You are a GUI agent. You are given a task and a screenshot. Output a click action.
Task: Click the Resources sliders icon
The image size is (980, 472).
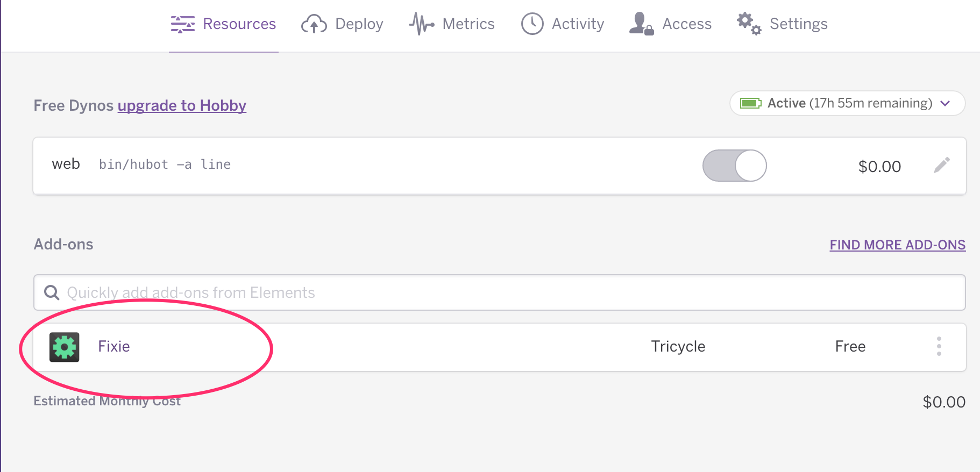tap(182, 23)
